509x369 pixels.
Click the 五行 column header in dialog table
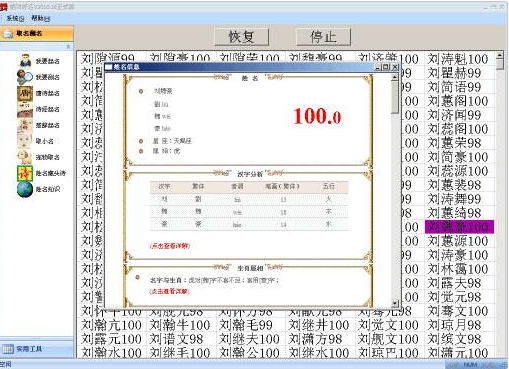pos(328,186)
